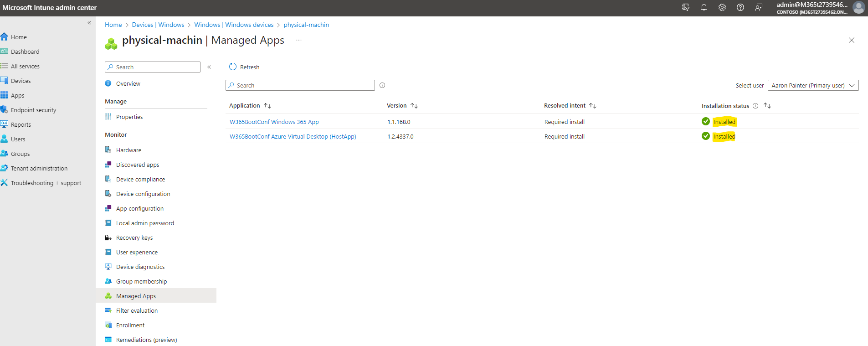
Task: Click the Installation status info icon
Action: pyautogui.click(x=755, y=106)
